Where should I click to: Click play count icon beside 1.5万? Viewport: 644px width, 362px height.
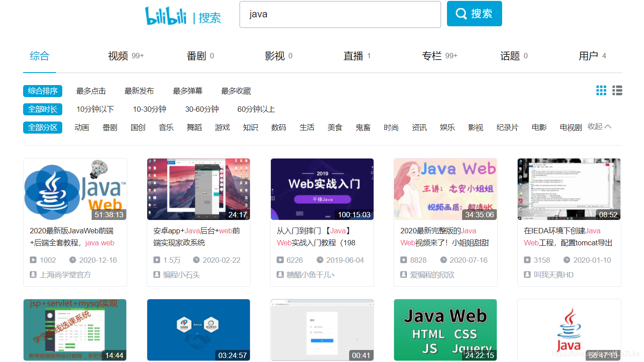point(157,260)
